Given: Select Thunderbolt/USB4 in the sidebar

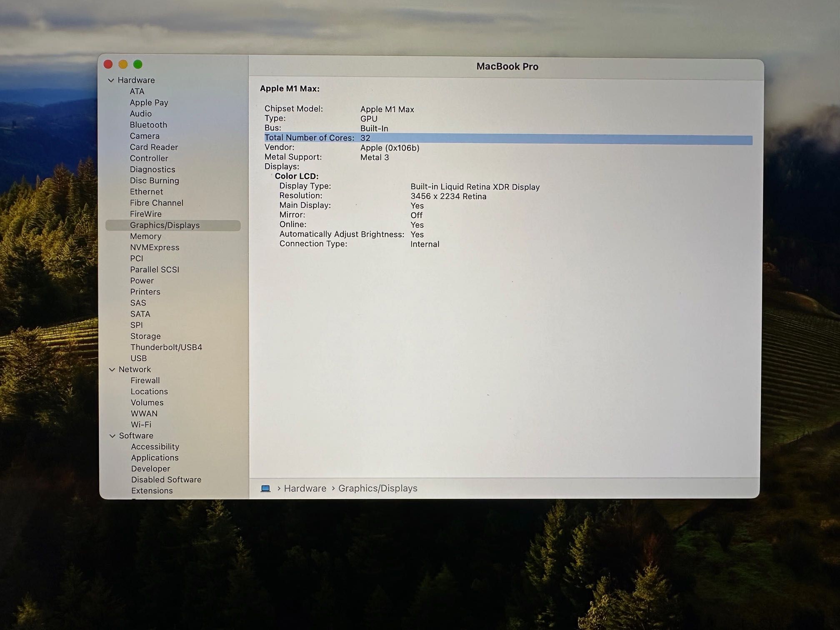Looking at the screenshot, I should [x=166, y=347].
